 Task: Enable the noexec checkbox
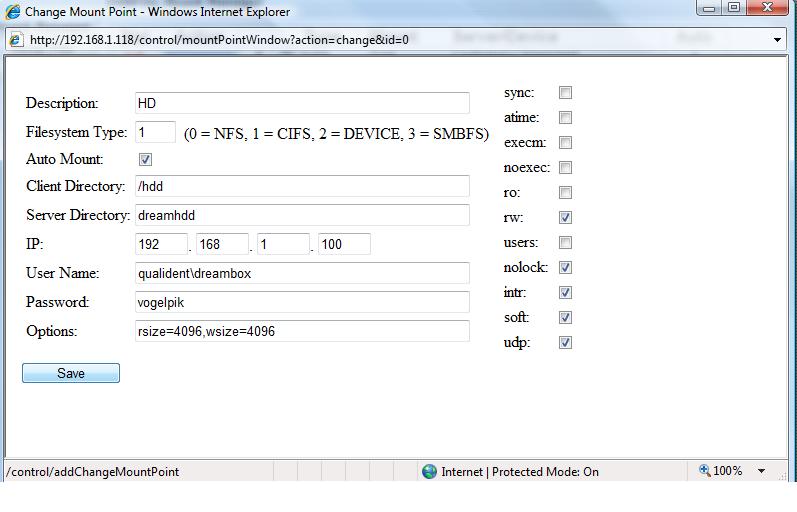(565, 167)
